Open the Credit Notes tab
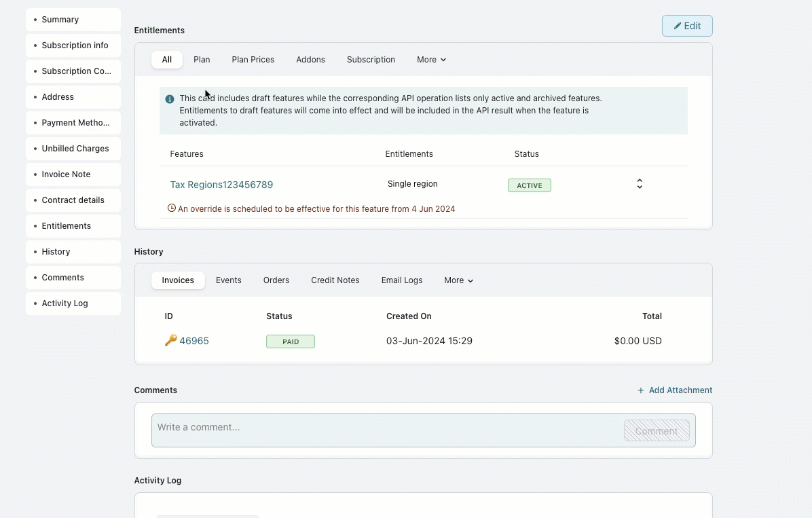 (335, 280)
